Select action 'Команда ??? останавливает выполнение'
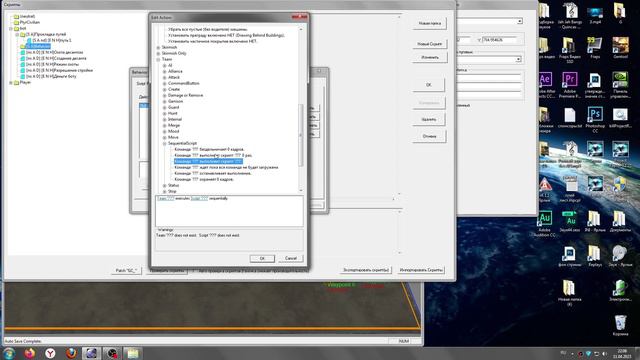Image resolution: width=640 pixels, height=360 pixels. point(213,173)
